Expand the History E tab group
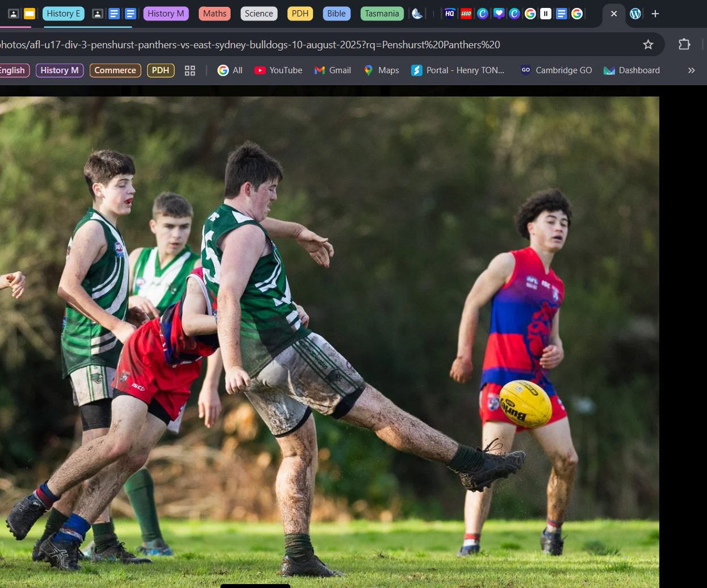707x588 pixels. (64, 14)
